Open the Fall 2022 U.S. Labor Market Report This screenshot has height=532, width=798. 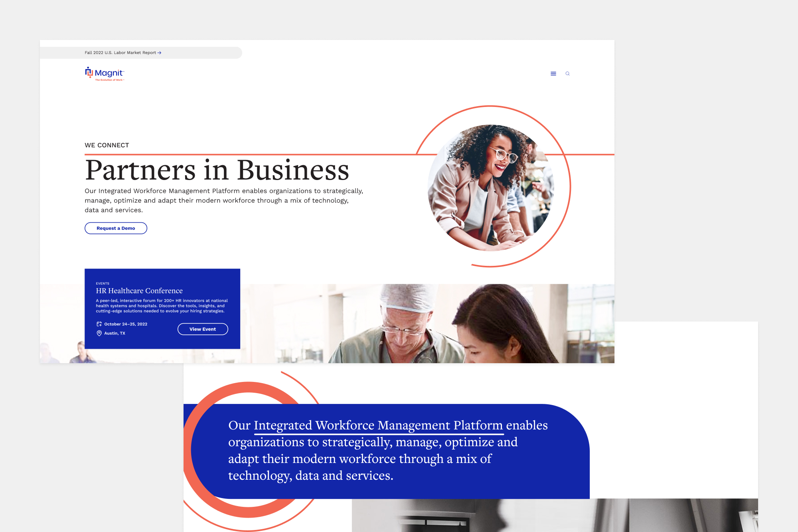(120, 52)
